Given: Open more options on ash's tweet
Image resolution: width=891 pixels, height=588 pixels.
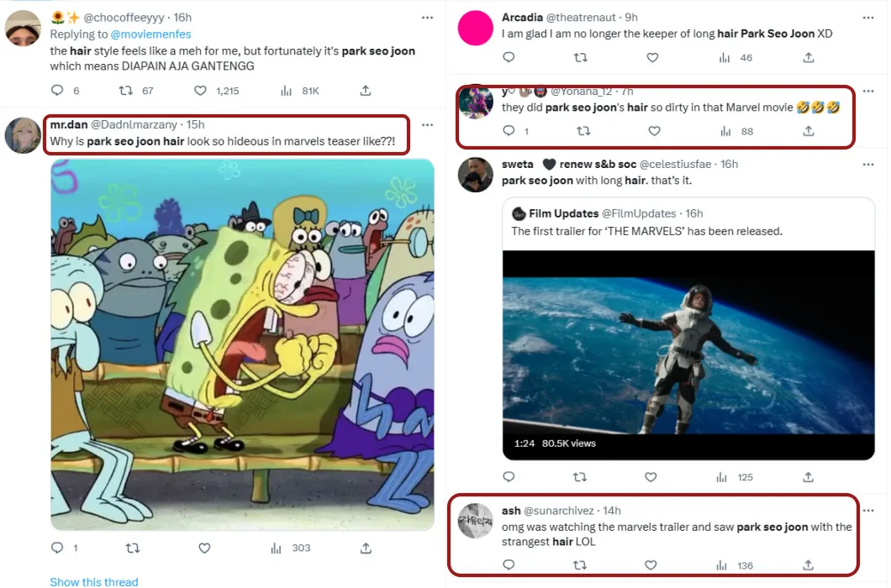Looking at the screenshot, I should (870, 511).
